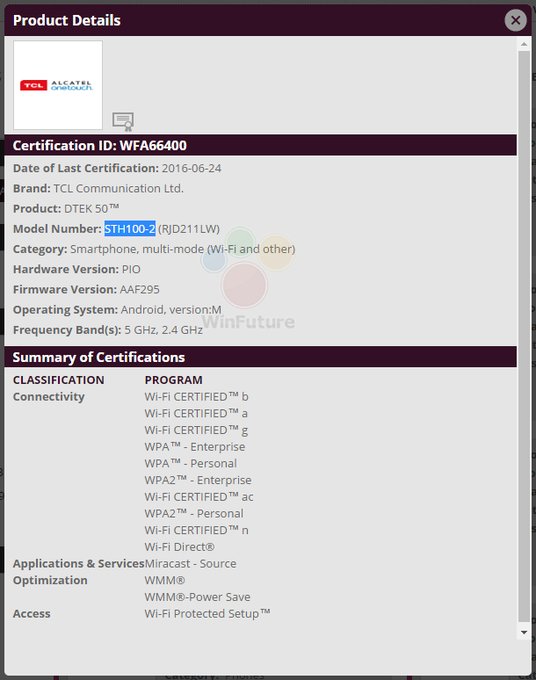This screenshot has width=536, height=680.
Task: Click the scrollbar up arrow
Action: (524, 44)
